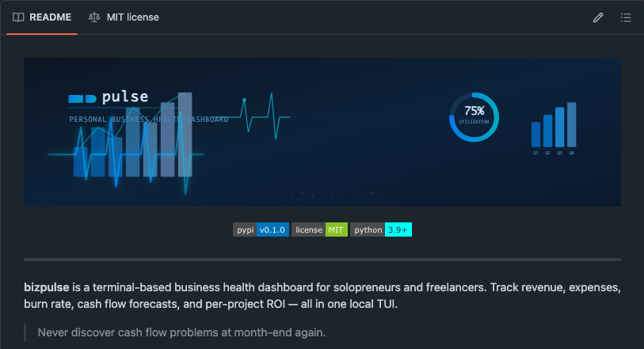Viewport: 644px width, 349px height.
Task: Click 'PERSONAL BUSINESS HEALTH DASHBOARD' banner subtitle
Action: point(149,119)
